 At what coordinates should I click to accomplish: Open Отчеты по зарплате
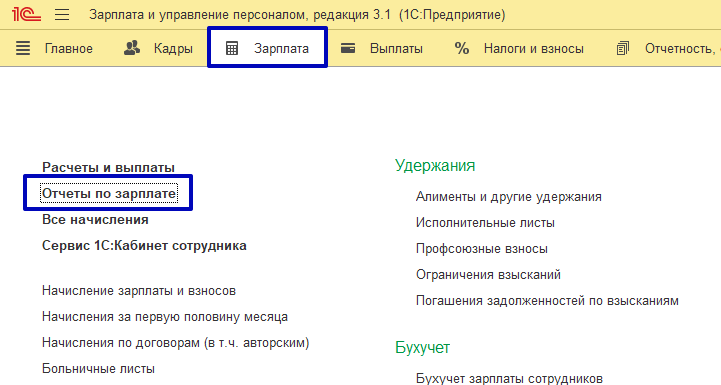coord(109,193)
